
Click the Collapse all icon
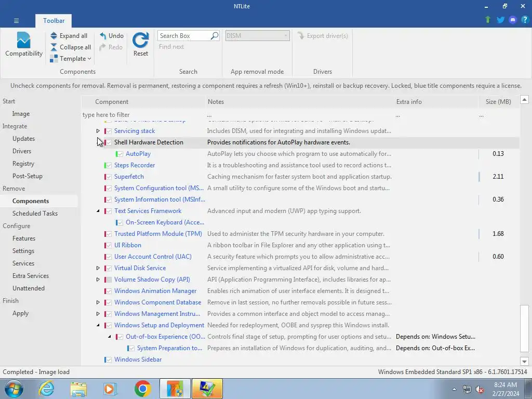(54, 47)
